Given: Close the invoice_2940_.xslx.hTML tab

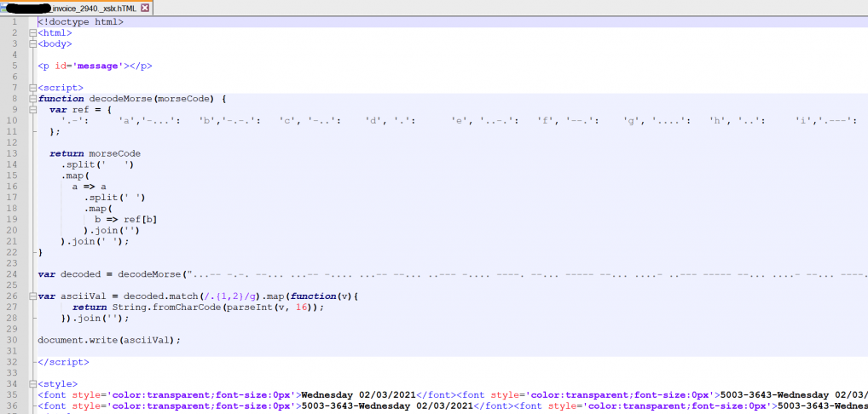Looking at the screenshot, I should click(x=145, y=8).
